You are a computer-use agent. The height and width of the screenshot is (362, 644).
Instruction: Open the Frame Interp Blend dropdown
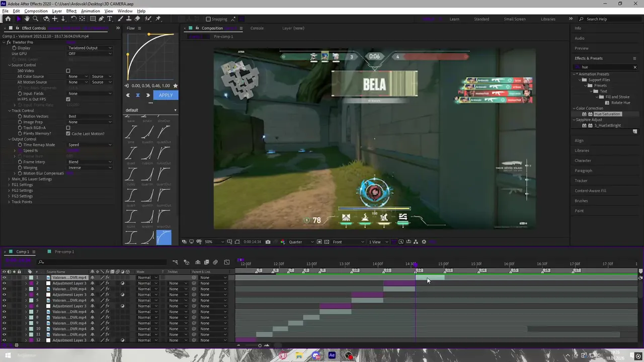90,162
